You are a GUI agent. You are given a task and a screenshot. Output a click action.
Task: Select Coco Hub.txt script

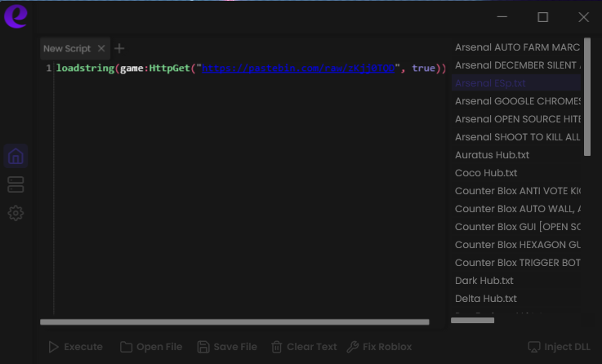[517, 173]
